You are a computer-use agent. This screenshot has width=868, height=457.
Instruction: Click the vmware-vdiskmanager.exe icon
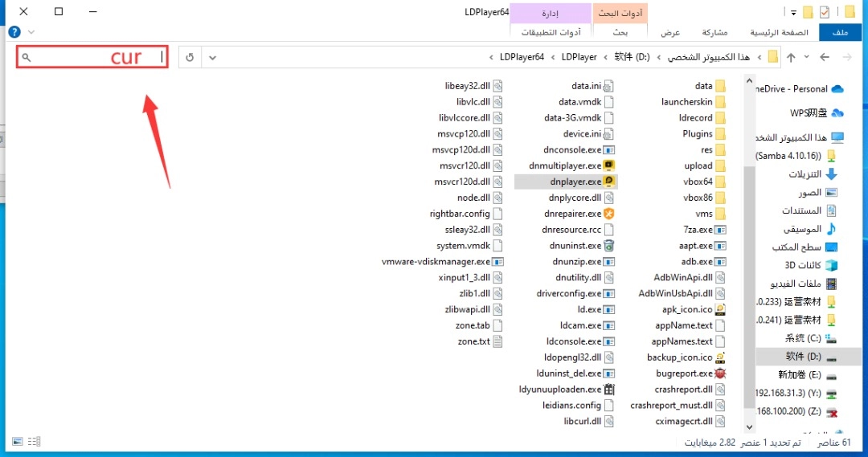click(497, 262)
